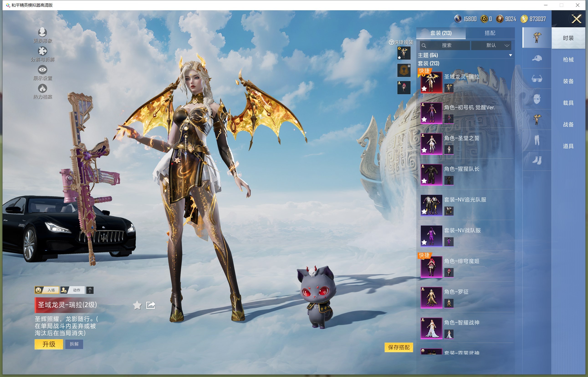This screenshot has height=377, width=588.
Task: Select the 角色-圣堂之誓 outfit thumbnail
Action: click(x=431, y=144)
